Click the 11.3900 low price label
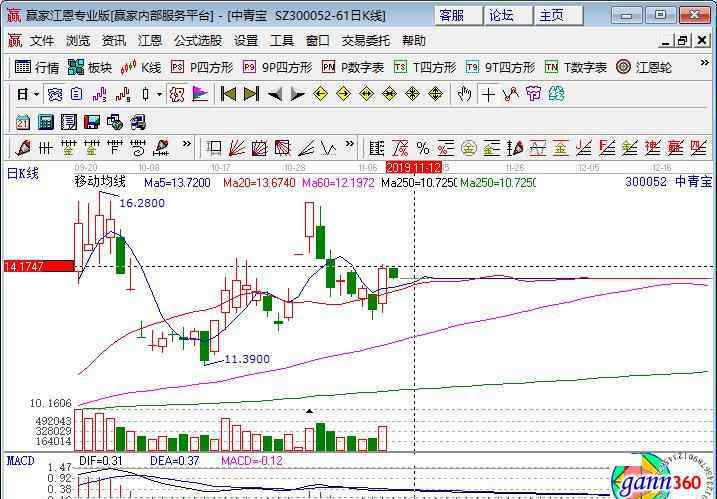 pyautogui.click(x=247, y=359)
